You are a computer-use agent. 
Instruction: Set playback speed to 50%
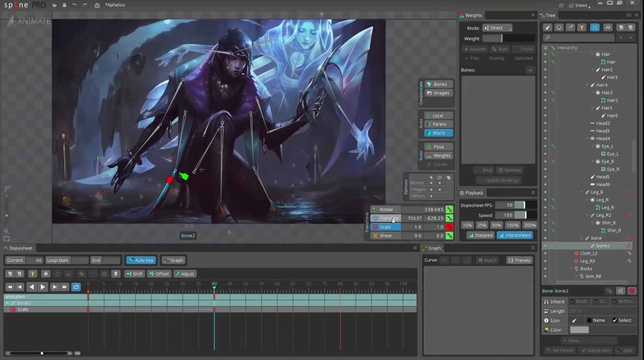coord(496,225)
